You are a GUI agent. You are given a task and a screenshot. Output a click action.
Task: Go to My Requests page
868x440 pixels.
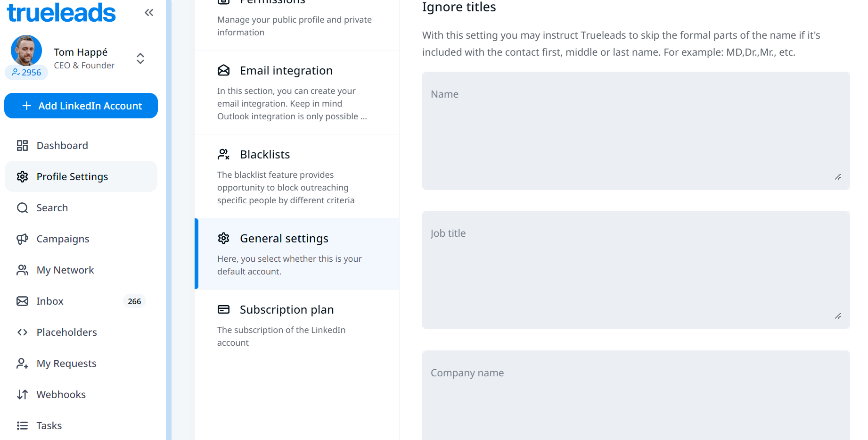pos(66,364)
